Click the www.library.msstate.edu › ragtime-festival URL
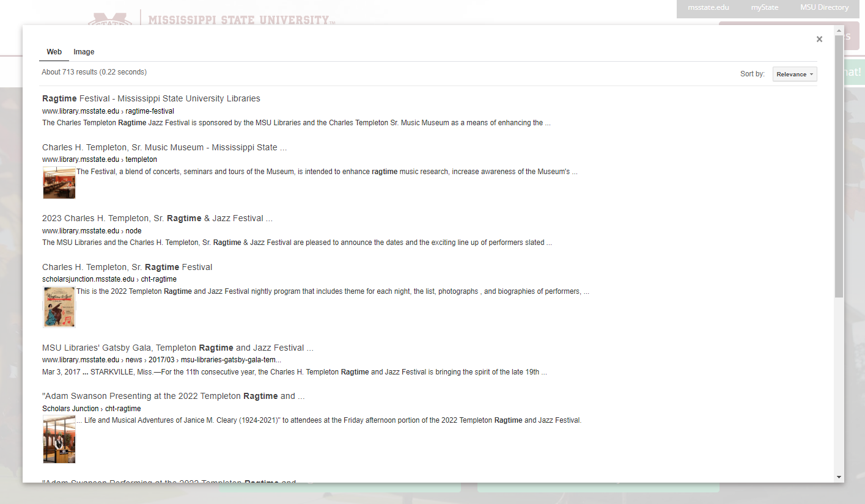This screenshot has width=865, height=504. pos(108,111)
